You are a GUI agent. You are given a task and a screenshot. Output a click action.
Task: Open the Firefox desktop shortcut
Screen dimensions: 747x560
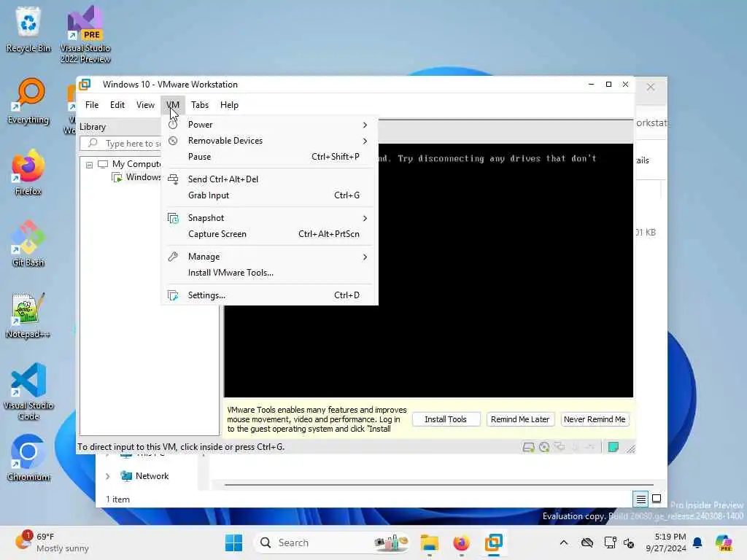point(28,172)
